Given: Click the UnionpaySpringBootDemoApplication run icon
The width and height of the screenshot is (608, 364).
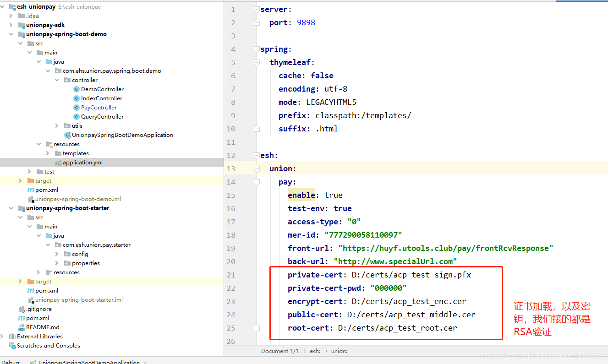Looking at the screenshot, I should [x=67, y=135].
